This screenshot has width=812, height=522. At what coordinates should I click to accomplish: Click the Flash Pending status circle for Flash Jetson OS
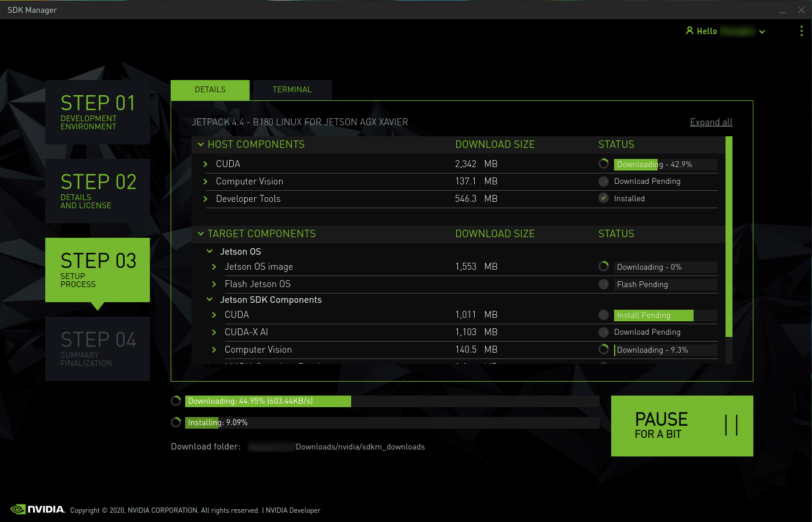pyautogui.click(x=604, y=284)
